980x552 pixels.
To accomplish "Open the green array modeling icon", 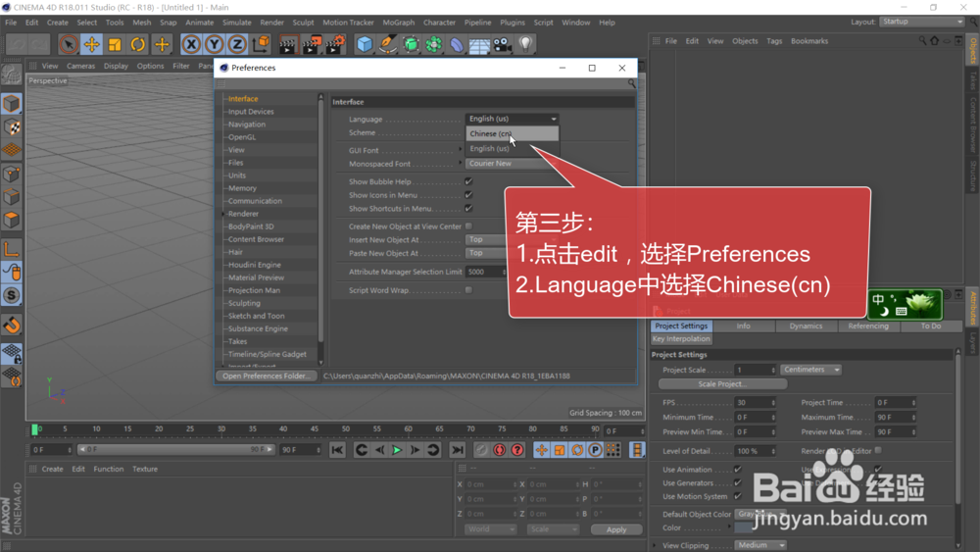I will (x=434, y=44).
